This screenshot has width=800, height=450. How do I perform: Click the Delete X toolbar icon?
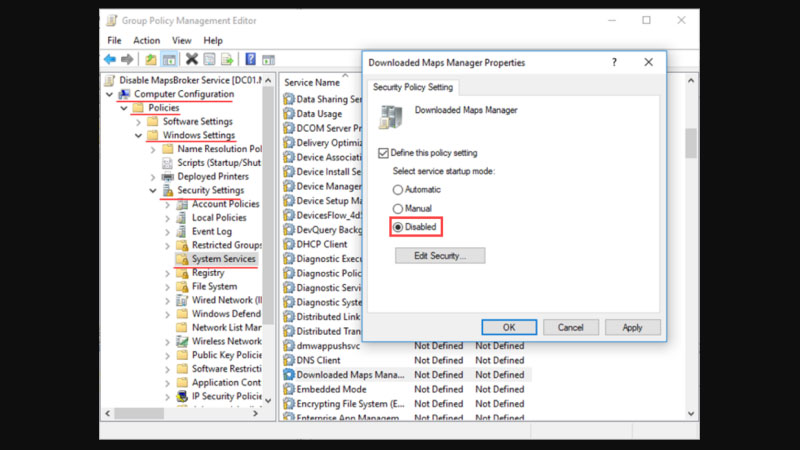pyautogui.click(x=191, y=60)
